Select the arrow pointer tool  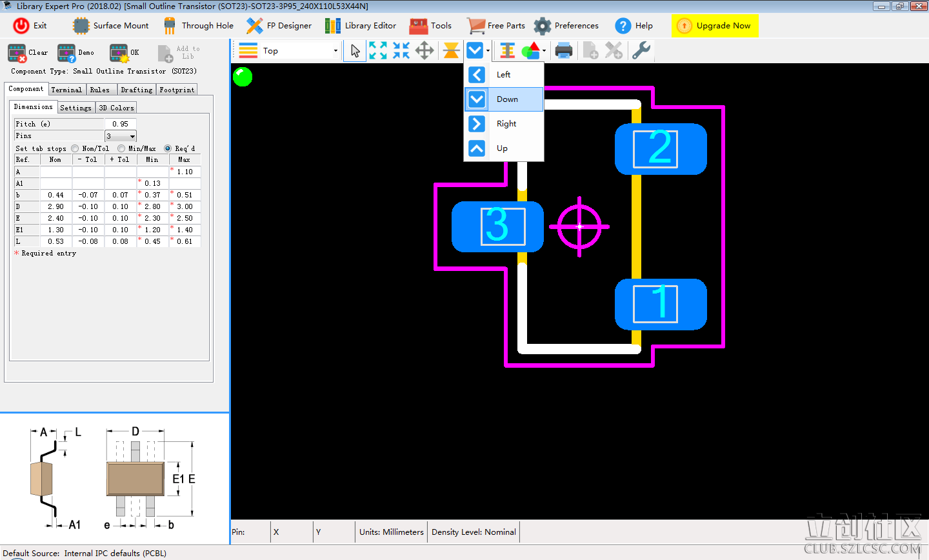(x=355, y=50)
